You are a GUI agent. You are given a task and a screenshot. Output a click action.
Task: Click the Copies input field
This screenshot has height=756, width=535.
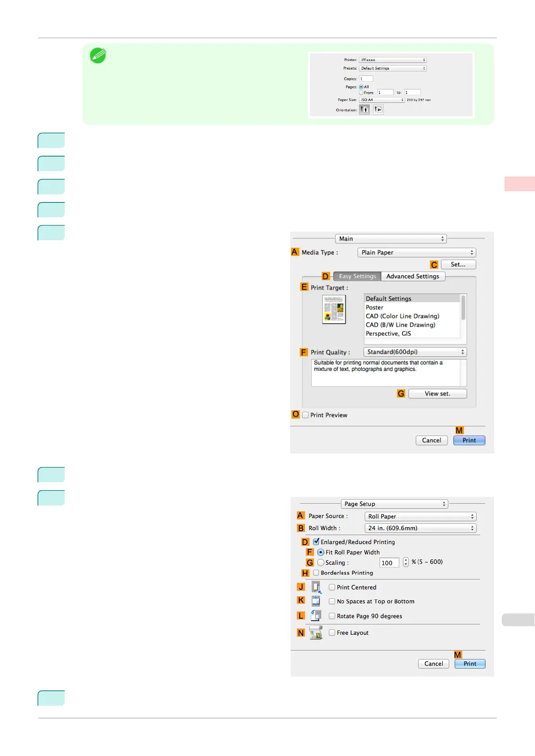click(366, 79)
